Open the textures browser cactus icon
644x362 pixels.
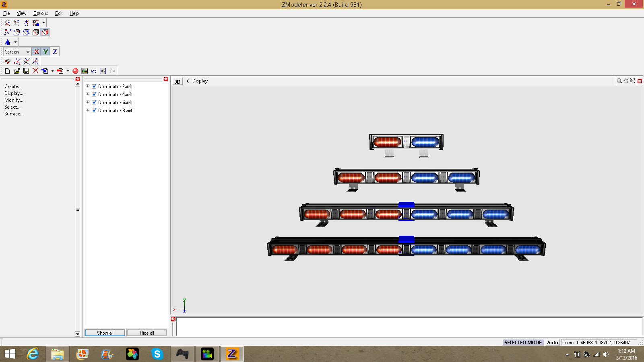point(85,71)
